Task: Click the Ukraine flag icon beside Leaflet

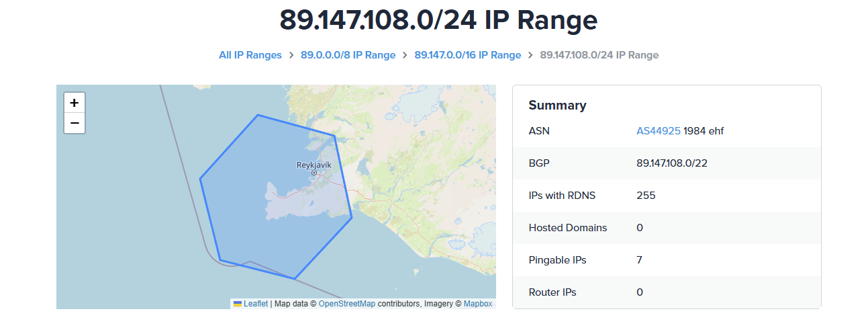Action: click(x=238, y=304)
